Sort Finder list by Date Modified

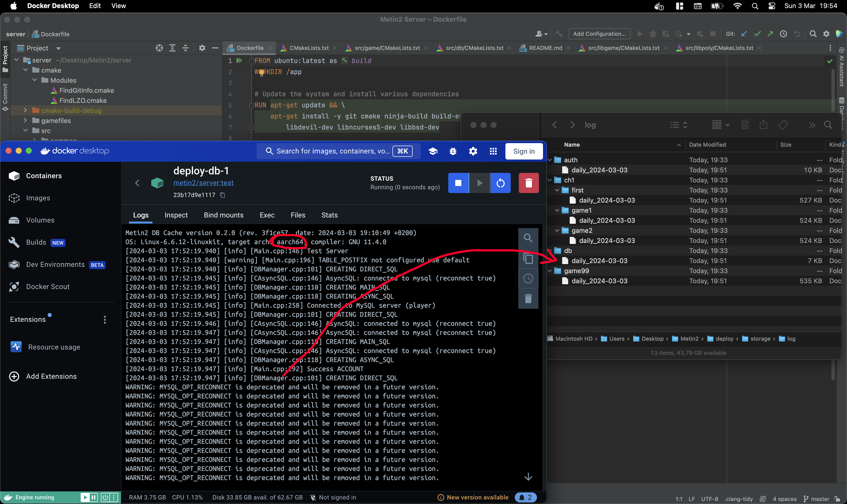[707, 145]
